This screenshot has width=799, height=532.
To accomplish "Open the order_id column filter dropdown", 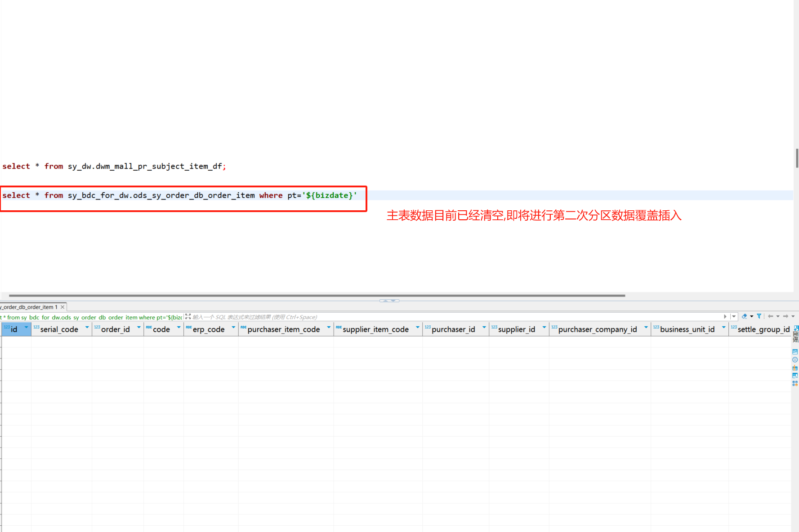I will (138, 328).
